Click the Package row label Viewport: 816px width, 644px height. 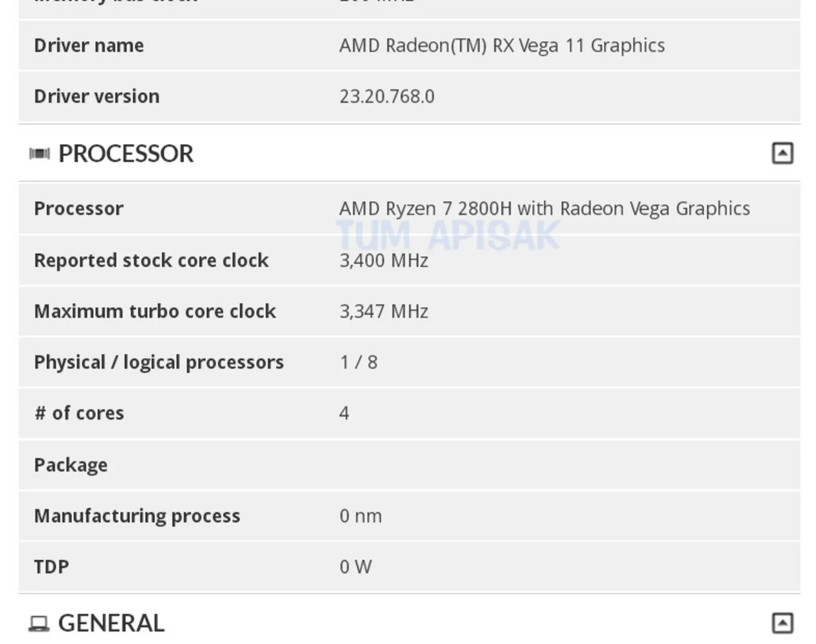(x=71, y=465)
